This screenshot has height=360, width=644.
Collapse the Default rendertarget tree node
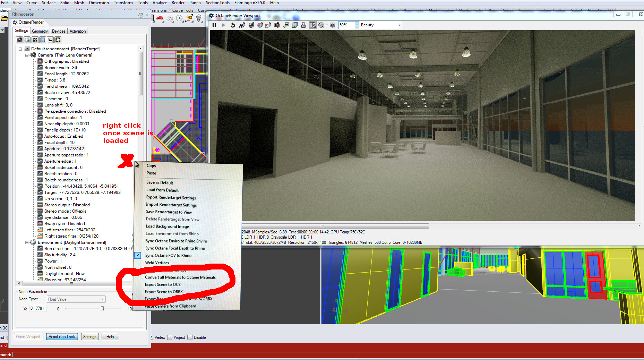pos(20,49)
